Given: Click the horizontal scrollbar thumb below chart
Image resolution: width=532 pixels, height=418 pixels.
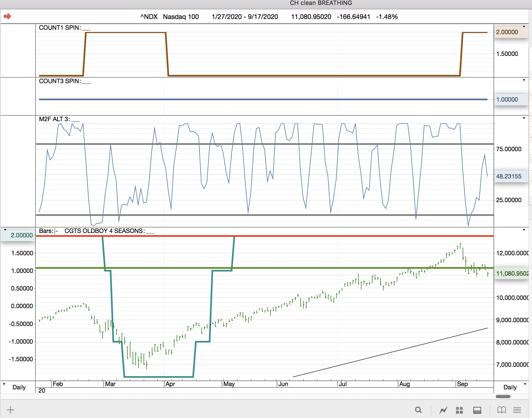Looking at the screenshot, I should click(x=503, y=397).
